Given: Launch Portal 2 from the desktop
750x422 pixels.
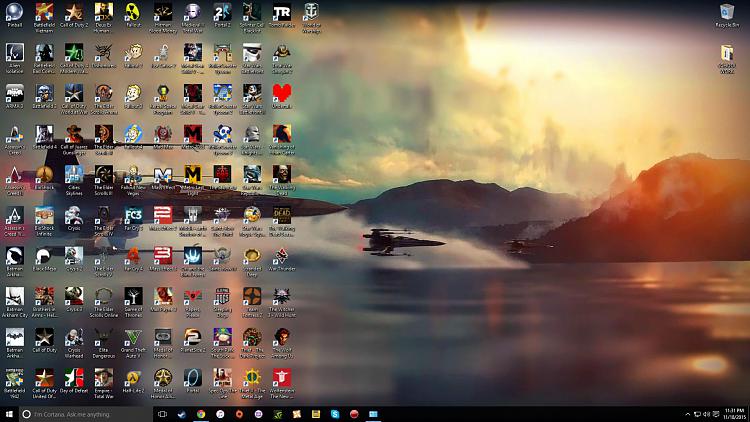Looking at the screenshot, I should point(222,15).
